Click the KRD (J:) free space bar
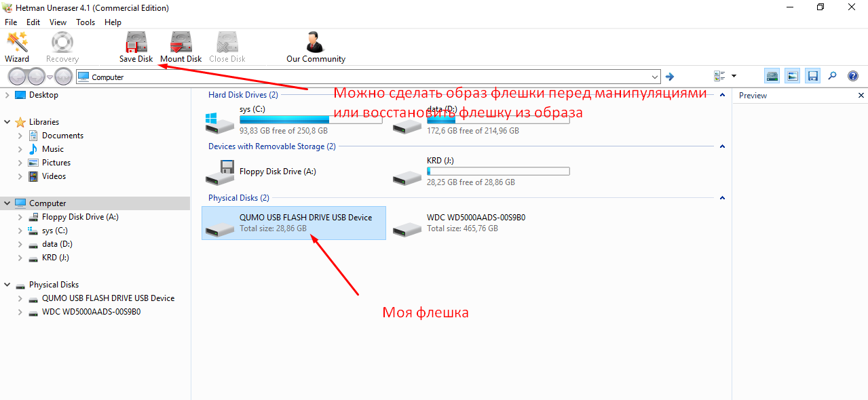This screenshot has height=400, width=868. pos(498,172)
